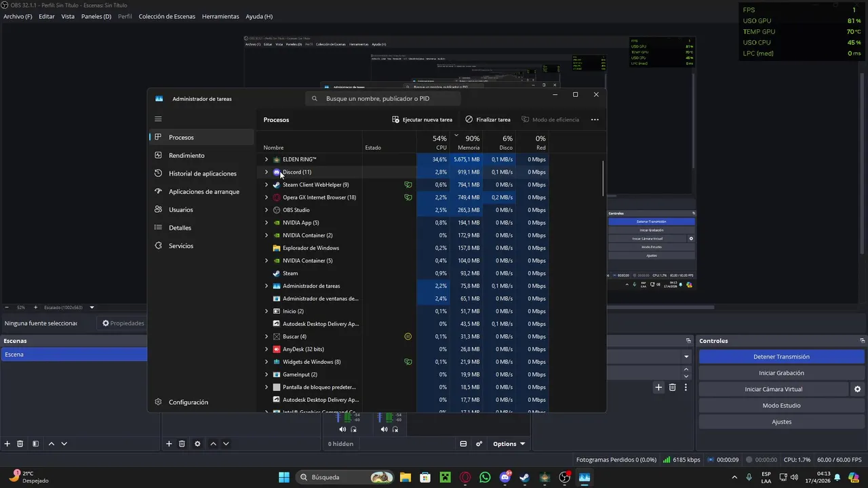Screen dimensions: 868x488
Task: Open File Explorer from the taskbar
Action: click(x=405, y=477)
